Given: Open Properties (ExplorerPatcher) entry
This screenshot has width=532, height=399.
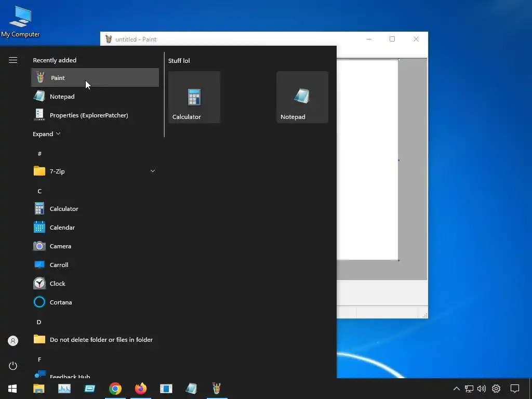Looking at the screenshot, I should 95,115.
